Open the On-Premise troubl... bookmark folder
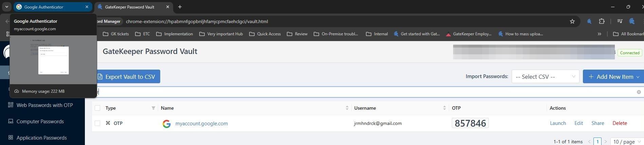Image resolution: width=644 pixels, height=145 pixels. (336, 34)
